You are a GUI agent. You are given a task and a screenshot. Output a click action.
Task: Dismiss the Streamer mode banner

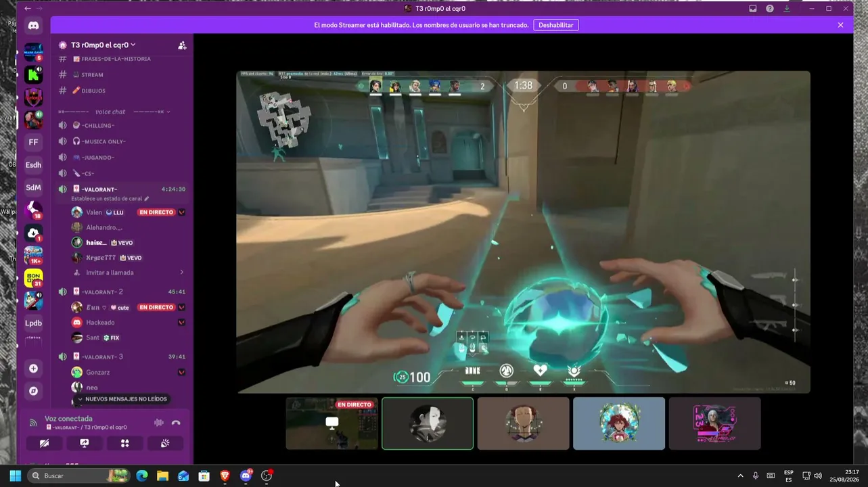click(841, 25)
